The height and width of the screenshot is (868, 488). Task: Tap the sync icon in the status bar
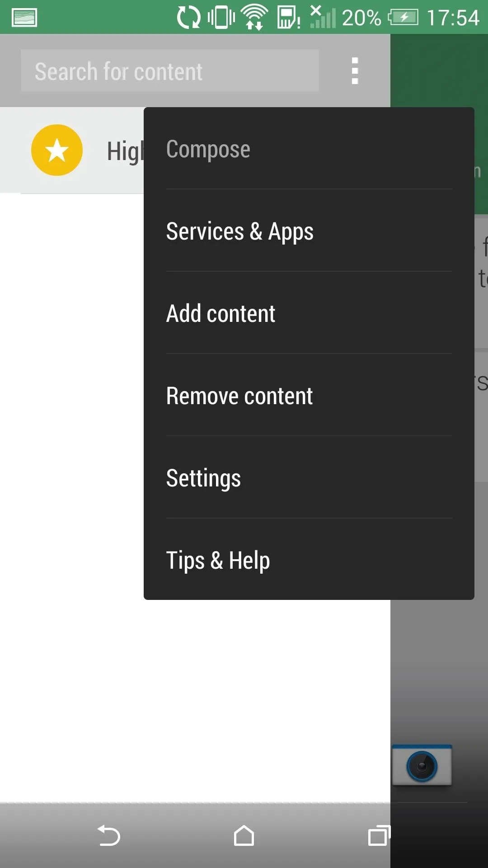(188, 17)
